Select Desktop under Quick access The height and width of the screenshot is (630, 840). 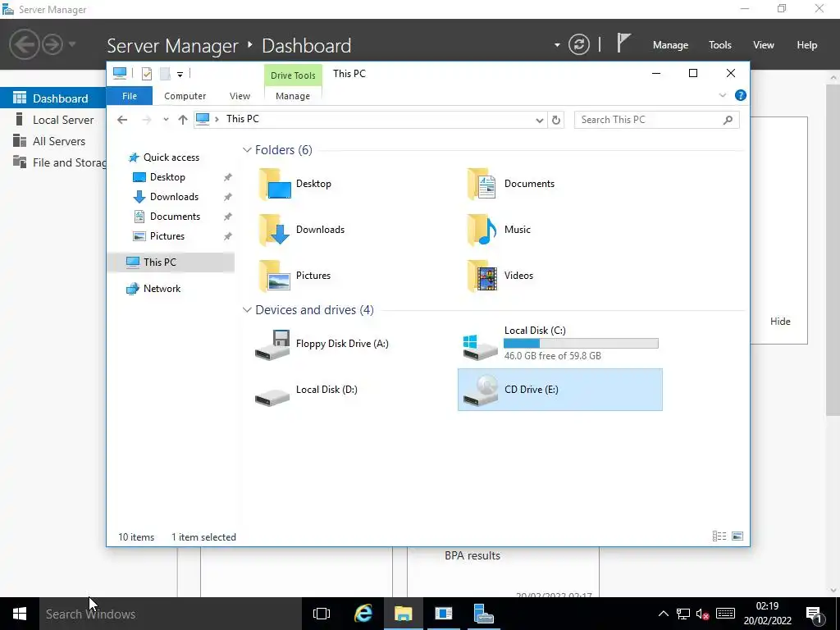coord(158,177)
